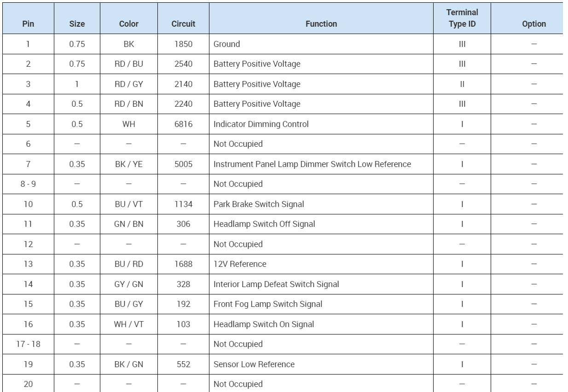Click the Circuit column header
The image size is (568, 392).
click(x=183, y=24)
